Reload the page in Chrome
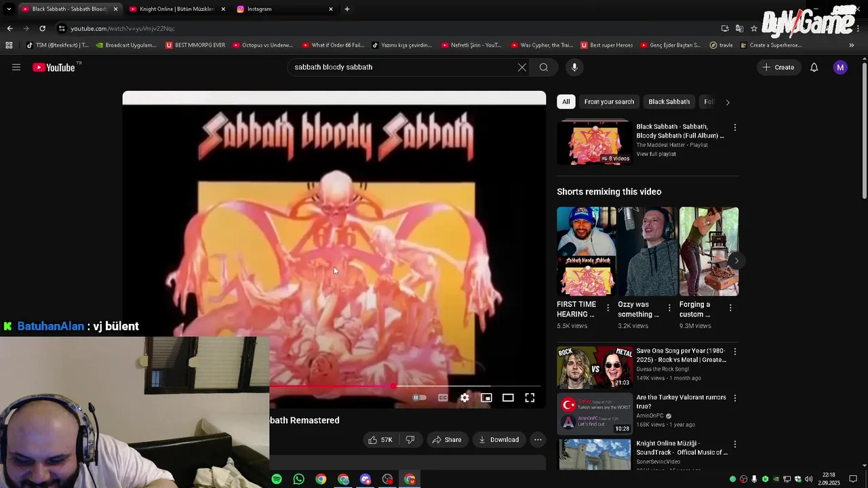Image resolution: width=868 pixels, height=488 pixels. [42, 28]
